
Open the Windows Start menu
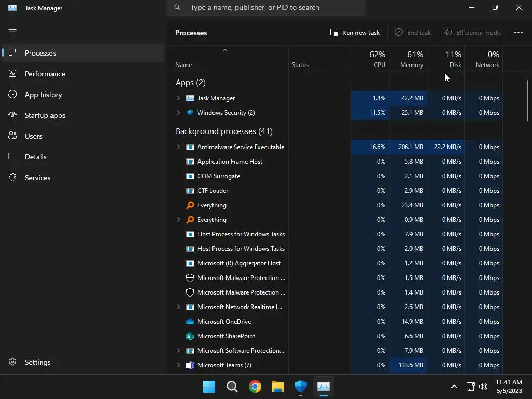(x=209, y=387)
